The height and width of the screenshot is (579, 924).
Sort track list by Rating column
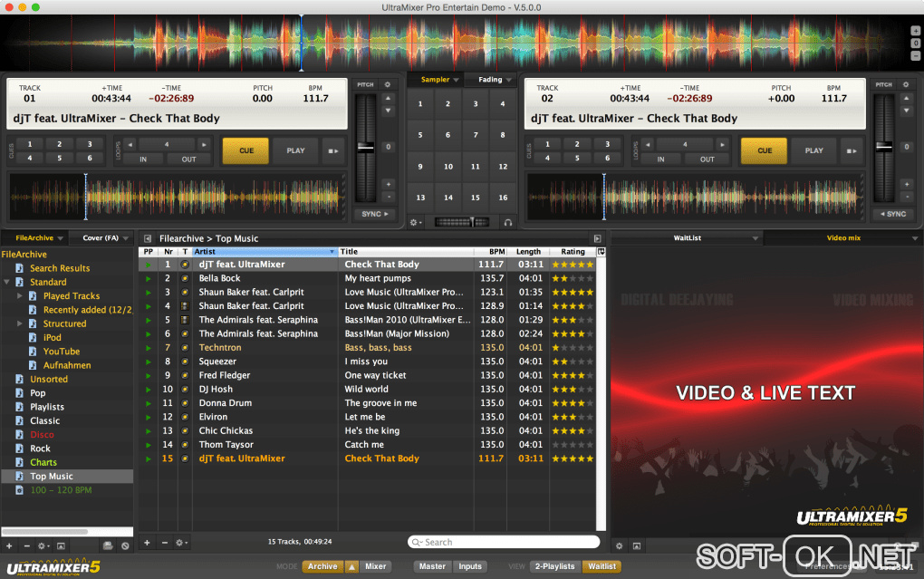[x=573, y=252]
